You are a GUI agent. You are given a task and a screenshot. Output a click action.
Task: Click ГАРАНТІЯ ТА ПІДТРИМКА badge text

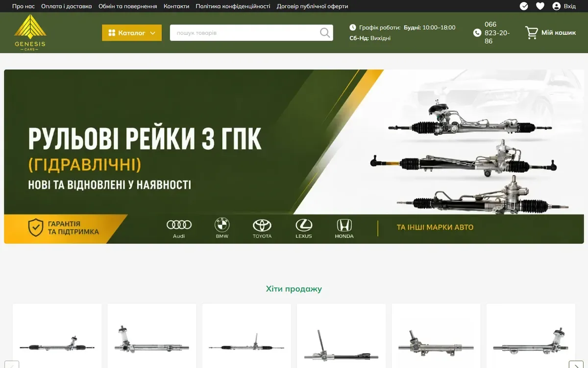[73, 228]
